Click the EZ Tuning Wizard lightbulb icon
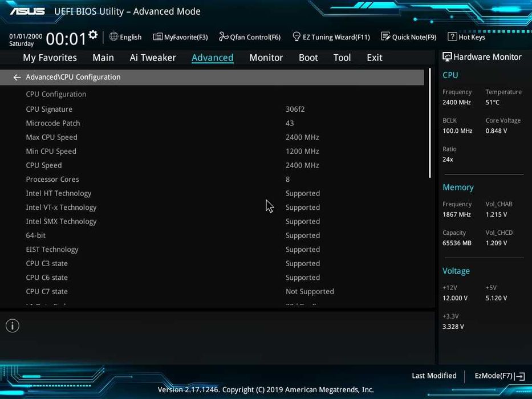The width and height of the screenshot is (532, 399). coord(296,36)
